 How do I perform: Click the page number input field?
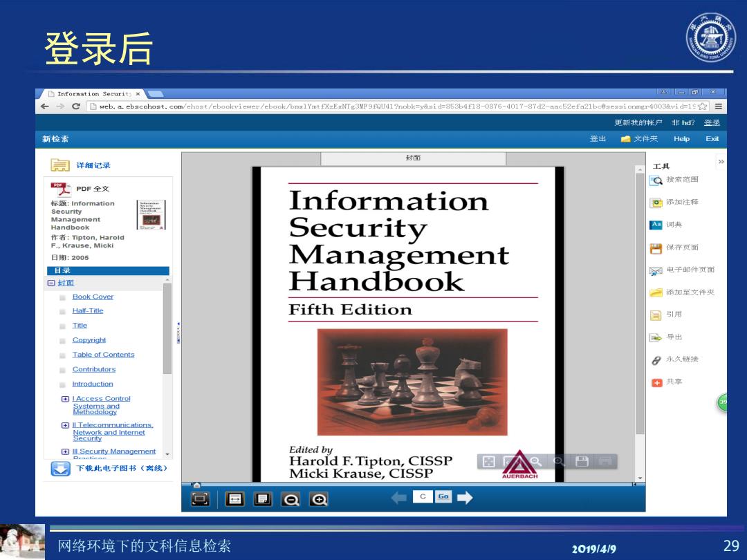tap(423, 496)
